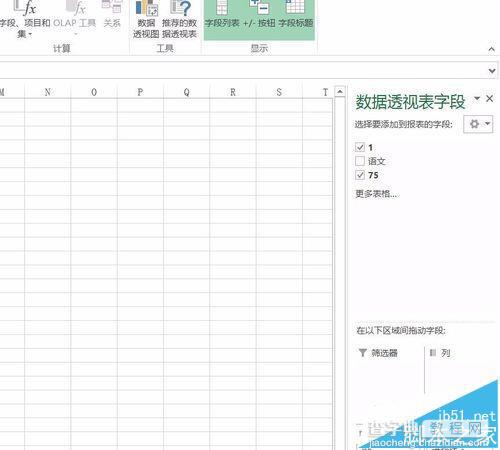Select column R header
This screenshot has width=500, height=450.
(233, 92)
